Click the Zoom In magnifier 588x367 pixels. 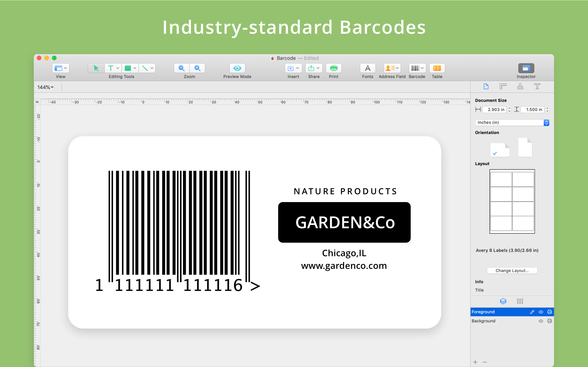coord(197,68)
